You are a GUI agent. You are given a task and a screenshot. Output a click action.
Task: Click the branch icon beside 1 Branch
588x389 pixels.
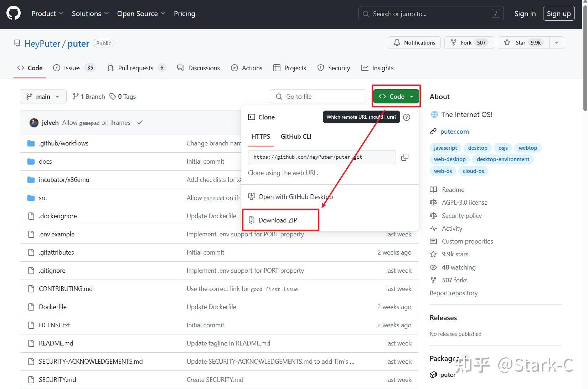point(76,97)
